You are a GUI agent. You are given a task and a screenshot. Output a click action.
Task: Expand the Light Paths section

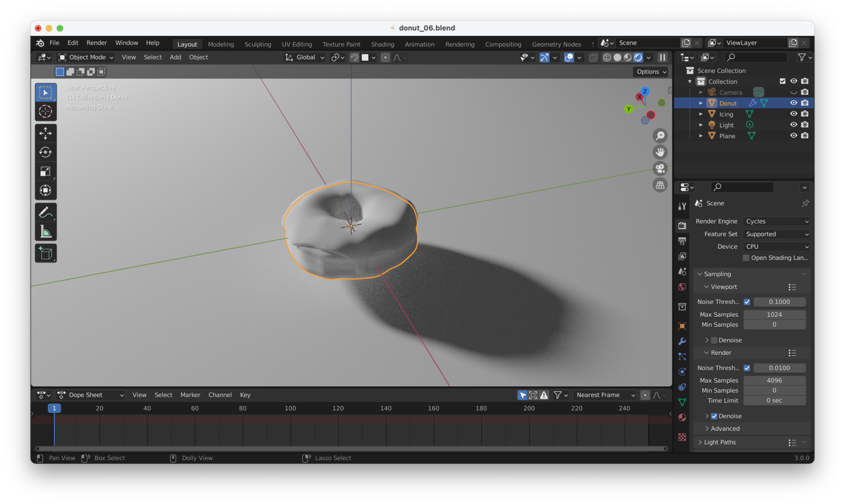719,442
